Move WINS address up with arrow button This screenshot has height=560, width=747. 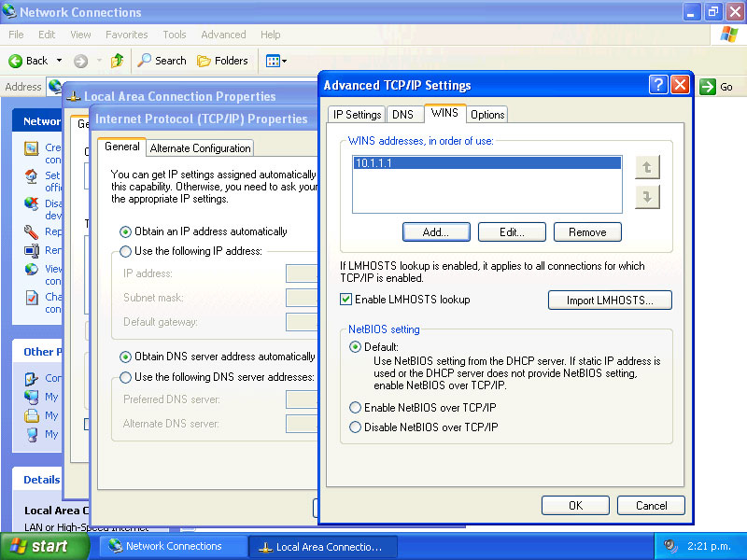coord(647,168)
